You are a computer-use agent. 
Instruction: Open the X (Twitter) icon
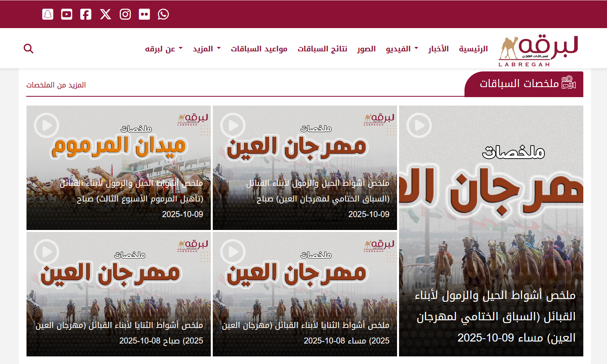click(x=106, y=14)
